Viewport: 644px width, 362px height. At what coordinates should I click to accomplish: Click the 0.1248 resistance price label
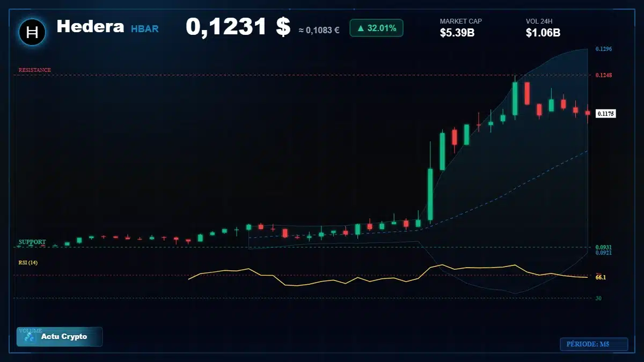[604, 75]
